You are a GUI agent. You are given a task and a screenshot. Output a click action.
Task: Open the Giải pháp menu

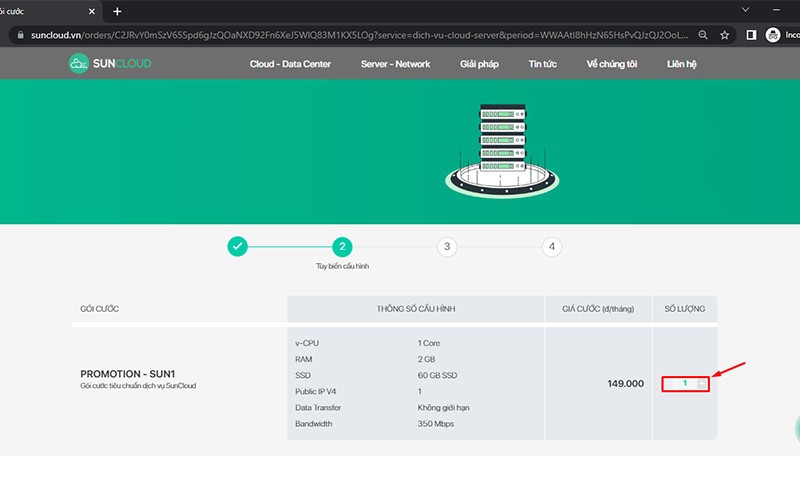pyautogui.click(x=479, y=64)
